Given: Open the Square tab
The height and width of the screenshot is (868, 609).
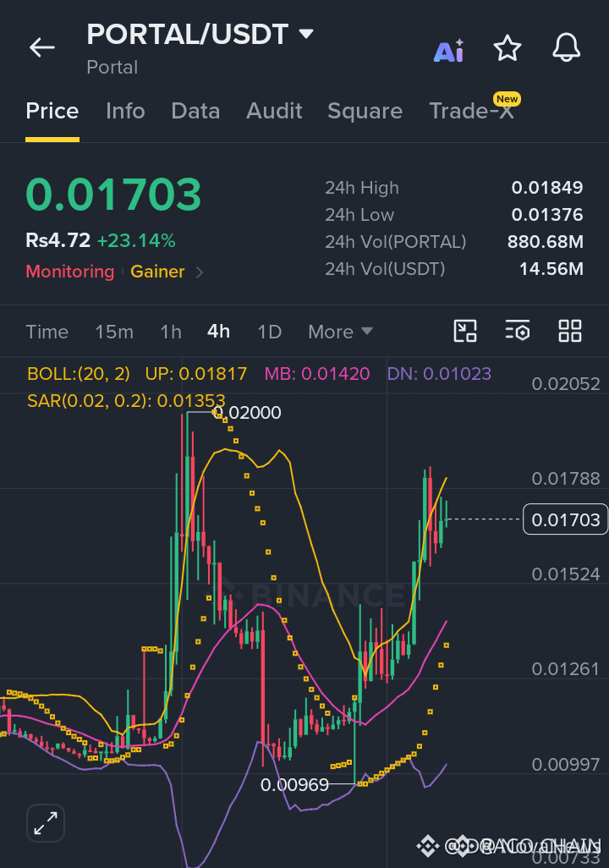Looking at the screenshot, I should pyautogui.click(x=365, y=111).
